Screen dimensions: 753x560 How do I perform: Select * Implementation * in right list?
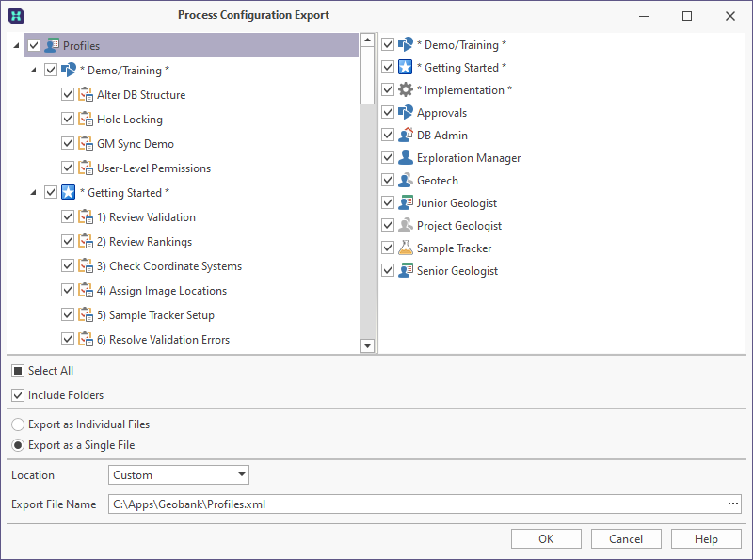tap(464, 89)
